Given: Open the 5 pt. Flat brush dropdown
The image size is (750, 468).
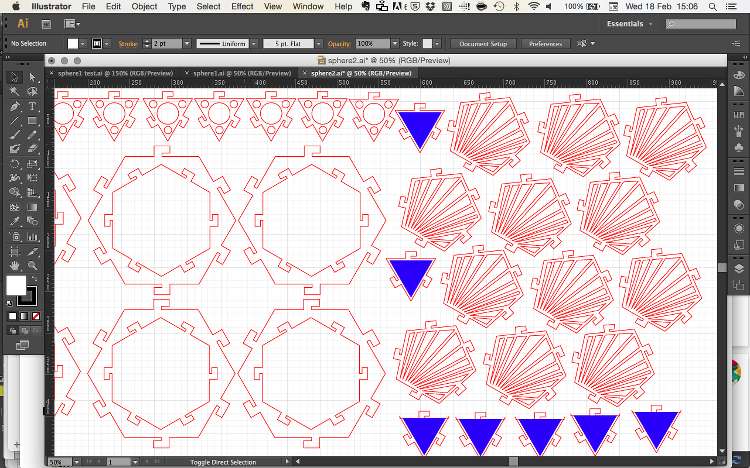Looking at the screenshot, I should pyautogui.click(x=319, y=44).
